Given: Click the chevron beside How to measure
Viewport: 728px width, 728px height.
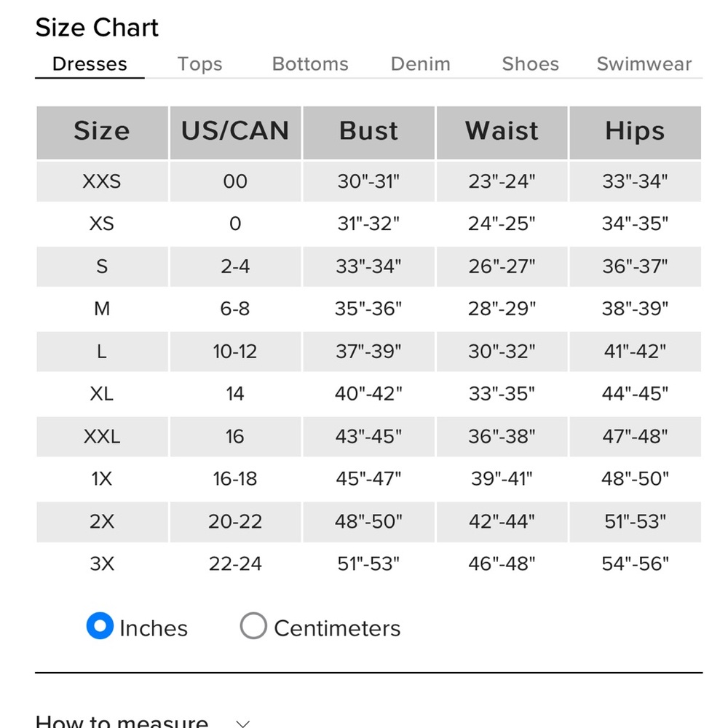Looking at the screenshot, I should [x=243, y=723].
